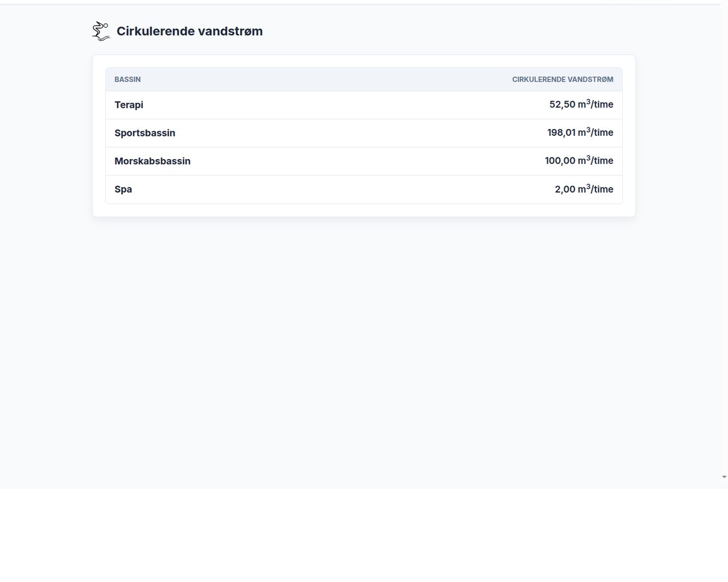Click the vertical scrollbar track
This screenshot has height=582, width=728.
tap(724, 239)
